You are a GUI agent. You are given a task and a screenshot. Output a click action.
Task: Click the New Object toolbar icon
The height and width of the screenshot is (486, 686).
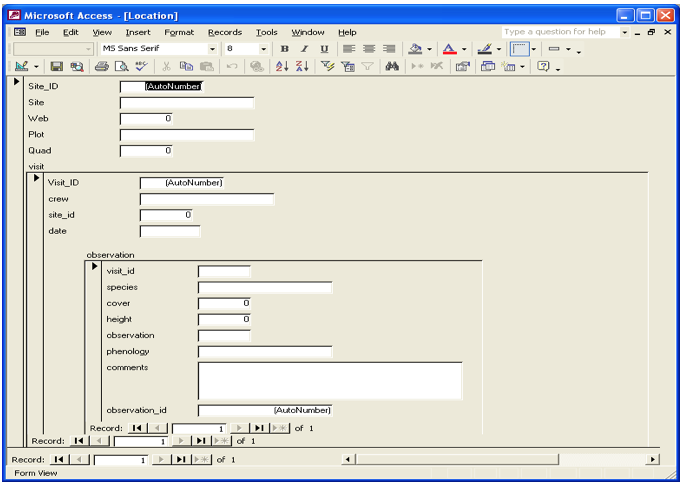point(508,66)
